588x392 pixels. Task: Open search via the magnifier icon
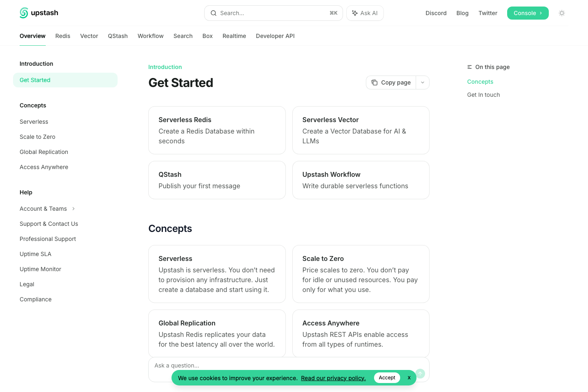pos(214,13)
